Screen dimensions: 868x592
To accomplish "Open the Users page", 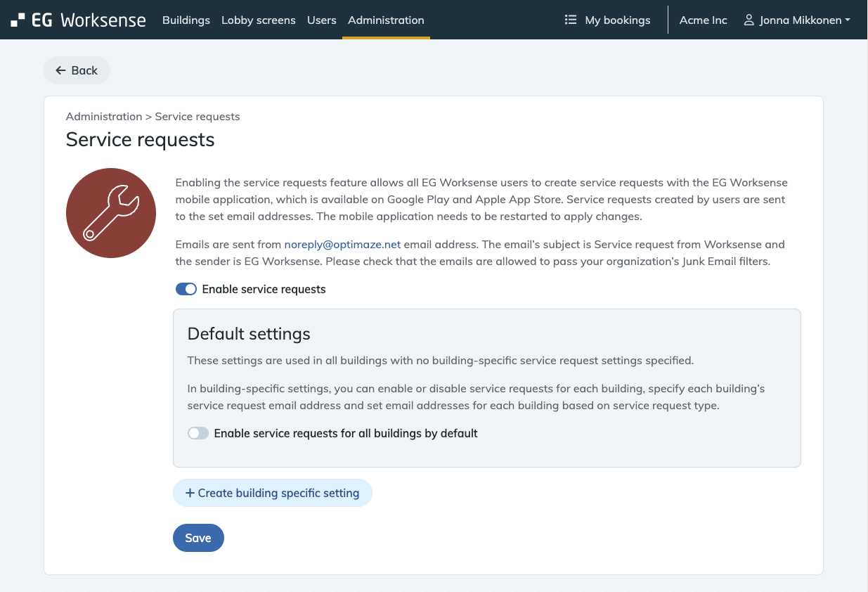I will 322,20.
